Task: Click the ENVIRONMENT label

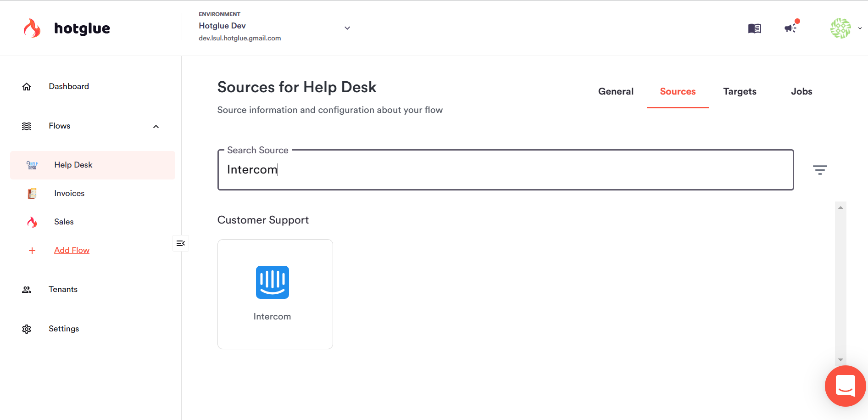Action: 219,14
